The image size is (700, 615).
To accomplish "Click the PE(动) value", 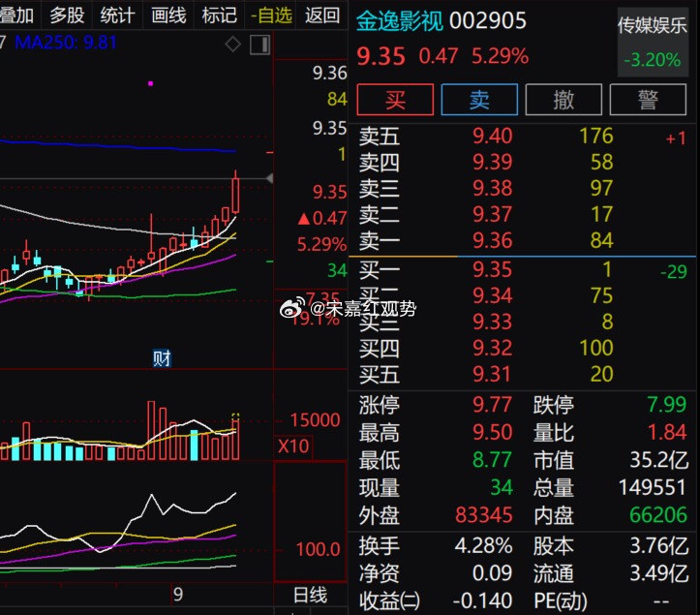I will click(x=661, y=601).
